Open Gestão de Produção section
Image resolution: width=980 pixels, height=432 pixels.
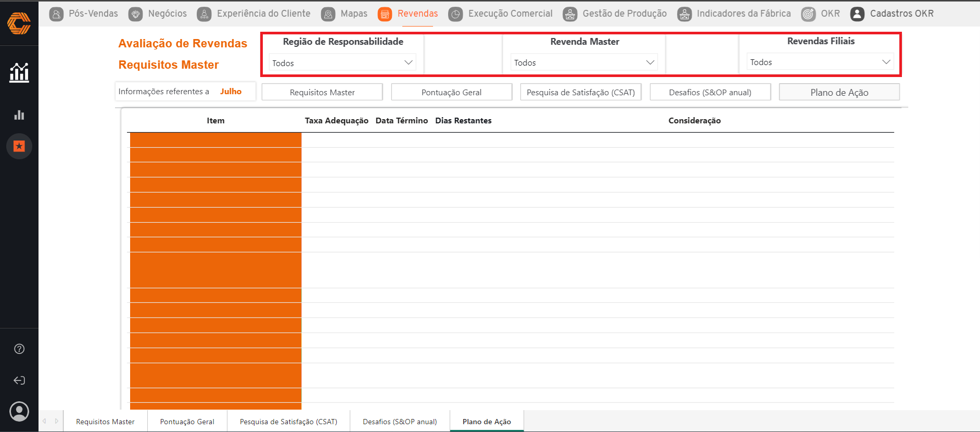[x=625, y=14]
